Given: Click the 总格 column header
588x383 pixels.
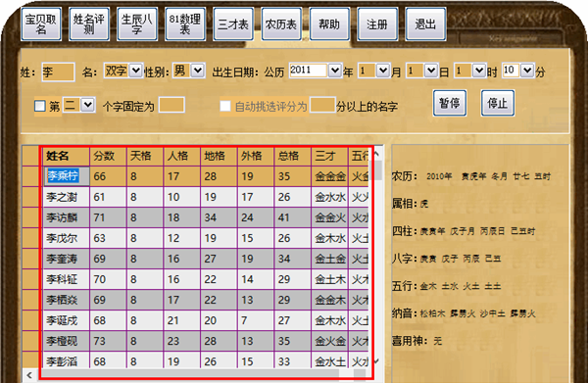Looking at the screenshot, I should [292, 156].
